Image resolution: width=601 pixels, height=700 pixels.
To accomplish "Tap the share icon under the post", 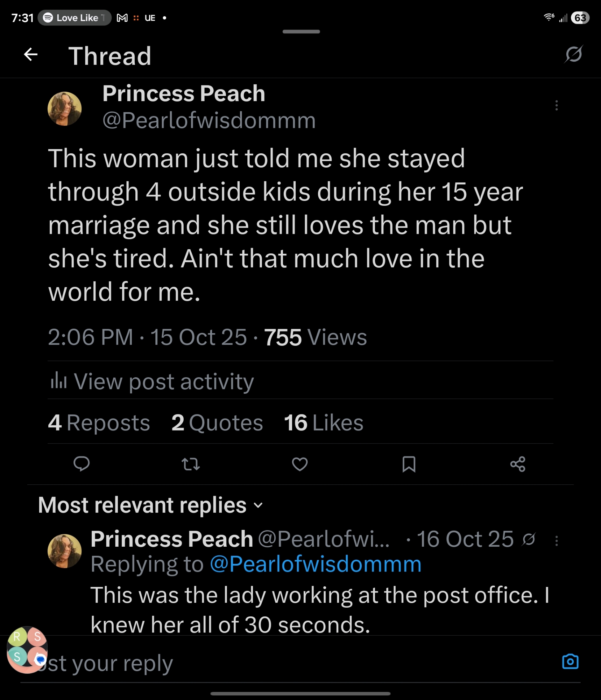I will tap(518, 464).
